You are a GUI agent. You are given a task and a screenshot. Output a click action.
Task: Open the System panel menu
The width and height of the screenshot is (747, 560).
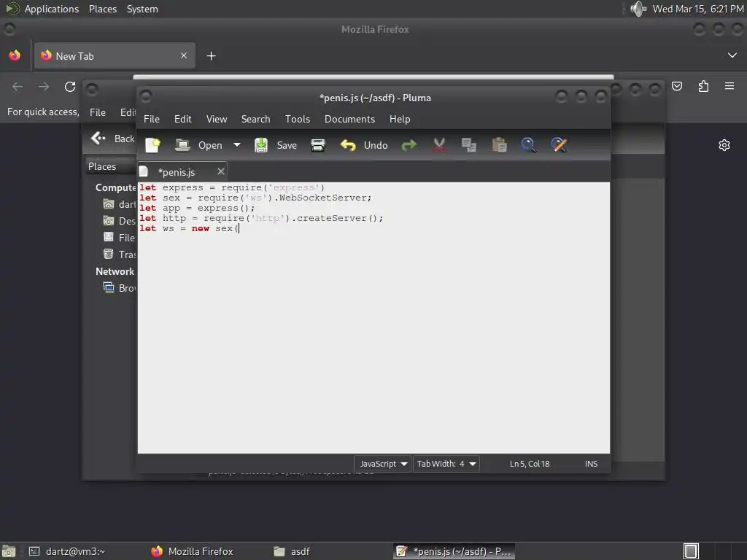142,9
